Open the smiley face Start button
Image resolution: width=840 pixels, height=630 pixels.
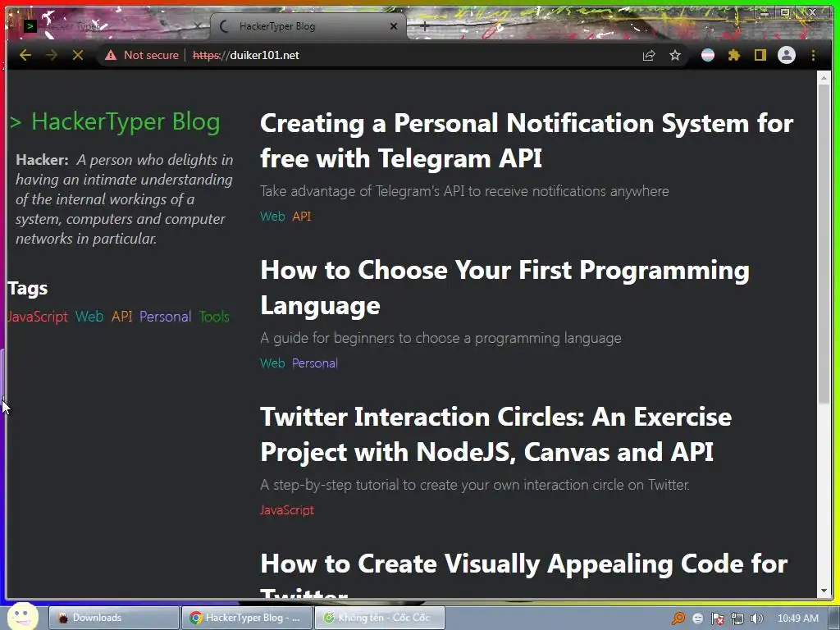coord(22,617)
